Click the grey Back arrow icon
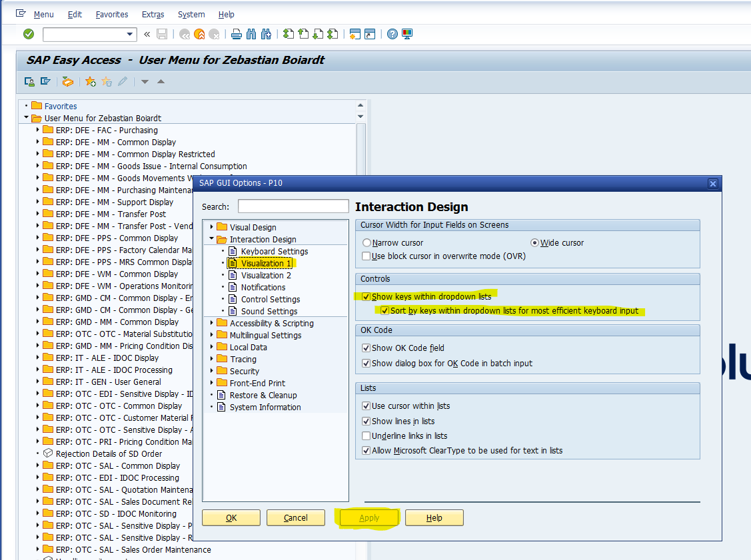The width and height of the screenshot is (751, 560). point(185,34)
